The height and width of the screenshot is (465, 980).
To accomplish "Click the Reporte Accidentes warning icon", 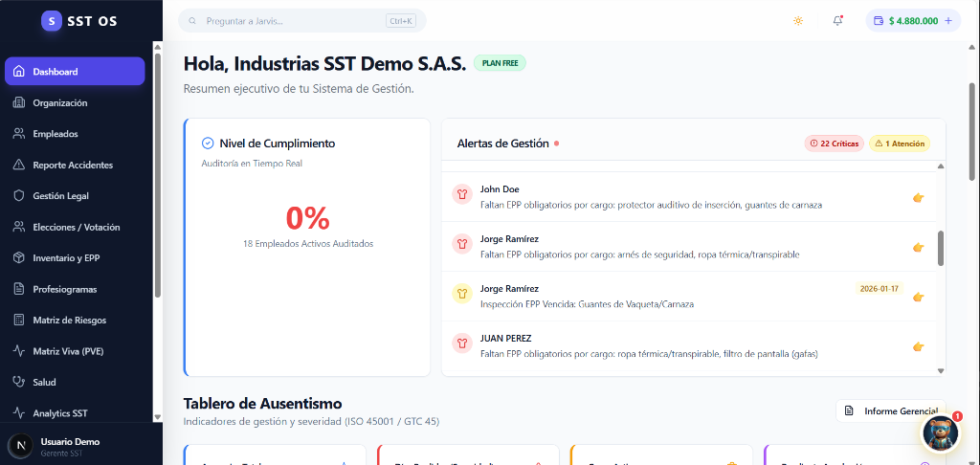I will tap(19, 165).
